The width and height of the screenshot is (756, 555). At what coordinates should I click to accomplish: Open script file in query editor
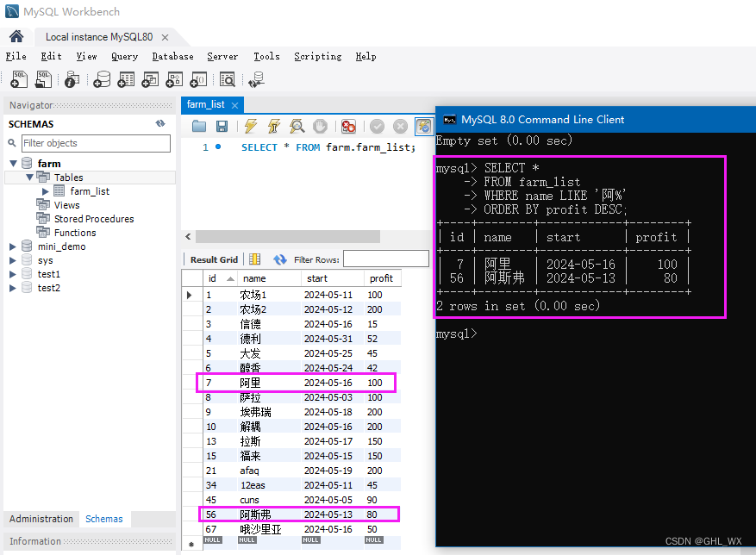pos(199,127)
